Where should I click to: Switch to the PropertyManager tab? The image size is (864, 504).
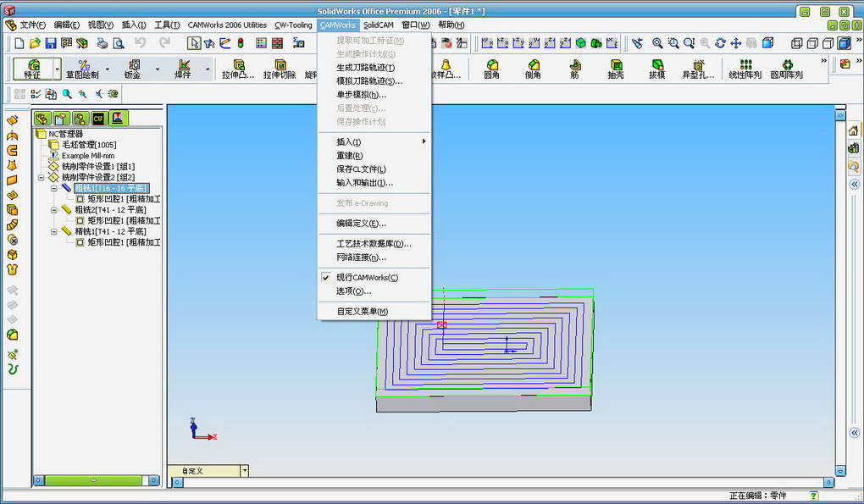tap(62, 118)
